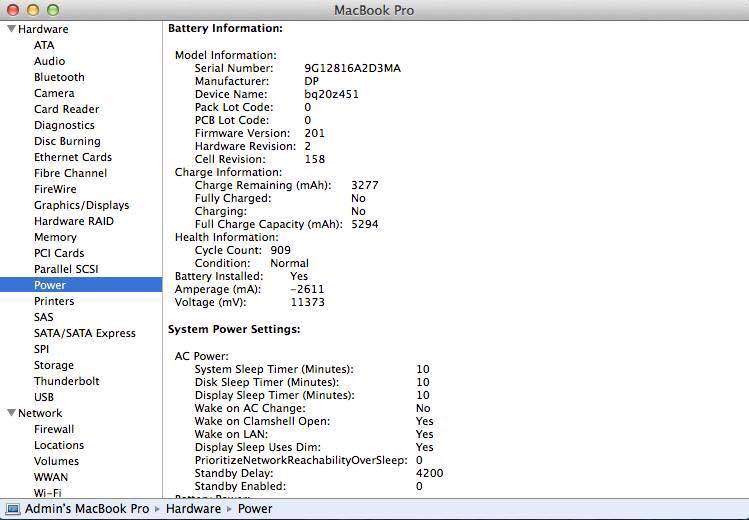This screenshot has height=520, width=749.
Task: Click the System Power Settings heading
Action: pos(234,329)
